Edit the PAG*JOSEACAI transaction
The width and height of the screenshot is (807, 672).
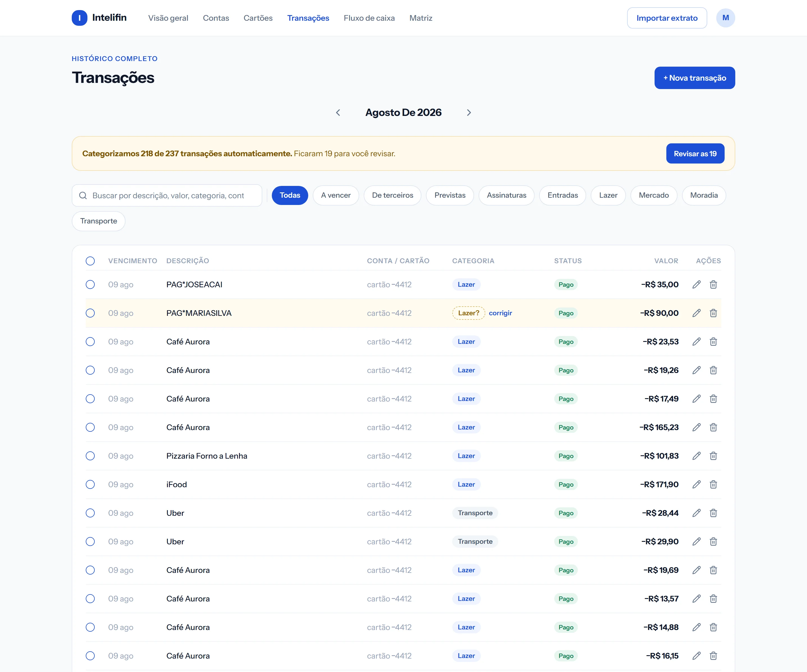click(x=697, y=284)
